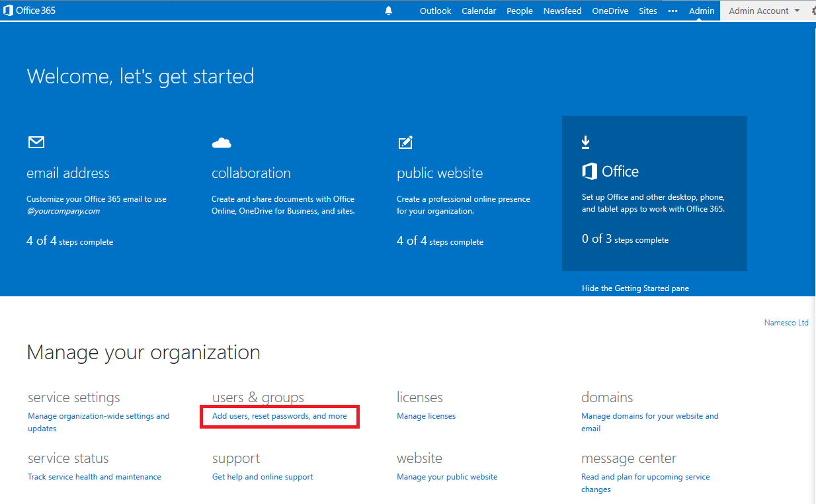816x504 pixels.
Task: Click the public website tile heading
Action: pyautogui.click(x=440, y=173)
